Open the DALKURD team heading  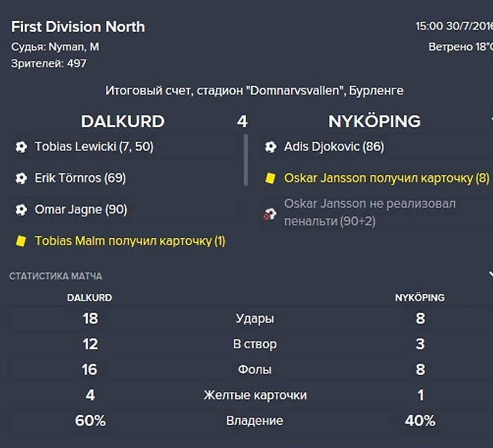[x=122, y=122]
